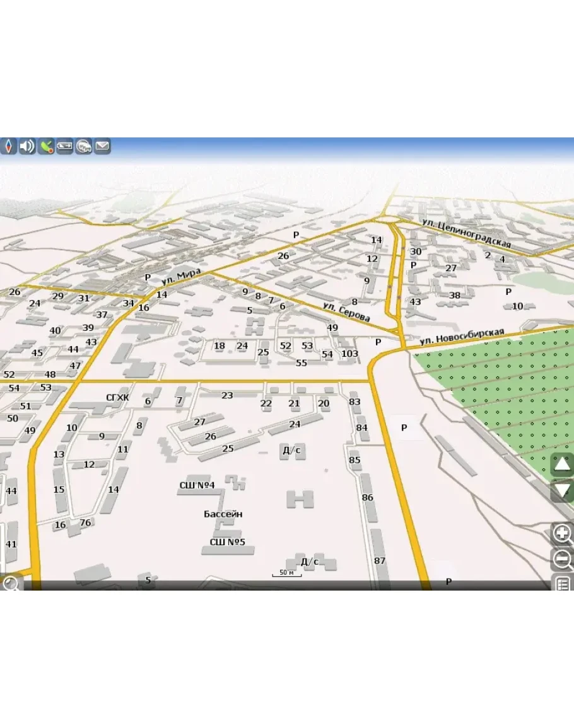Open search with the magnifier icon
Screen dimensions: 574x728
point(10,584)
